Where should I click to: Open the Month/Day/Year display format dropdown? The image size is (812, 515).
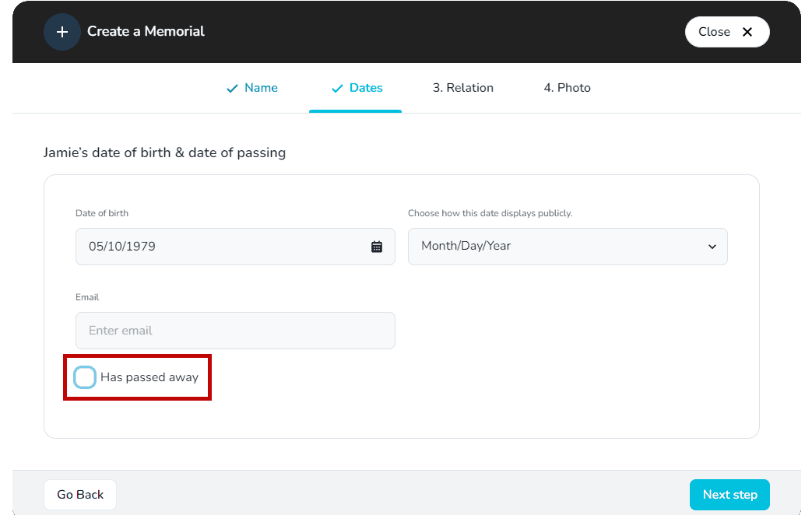568,246
